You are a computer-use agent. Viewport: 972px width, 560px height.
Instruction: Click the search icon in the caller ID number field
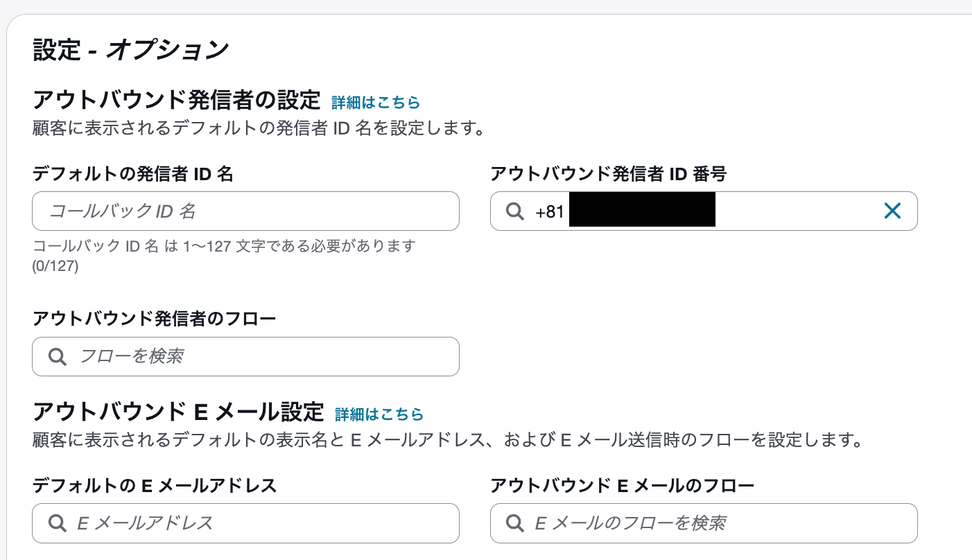click(x=514, y=211)
